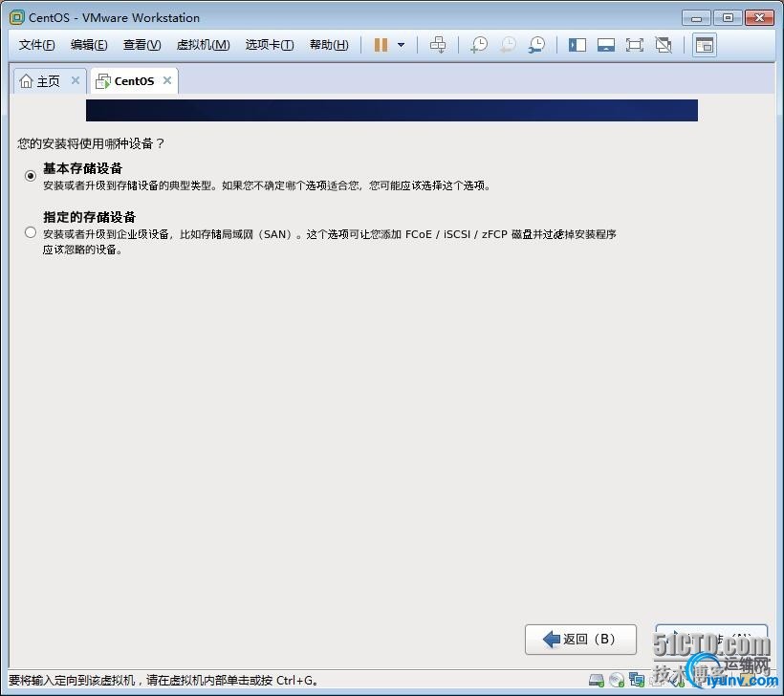
Task: Open the power options dropdown arrow
Action: [x=401, y=45]
